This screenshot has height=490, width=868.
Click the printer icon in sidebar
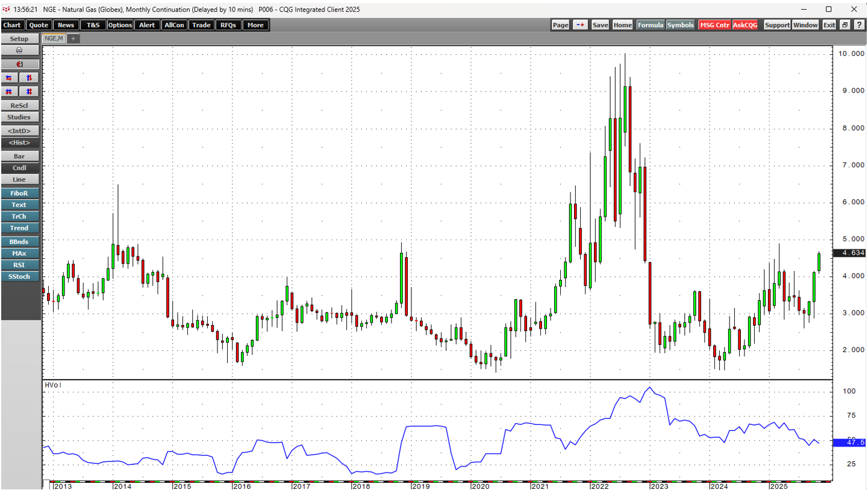pyautogui.click(x=19, y=51)
